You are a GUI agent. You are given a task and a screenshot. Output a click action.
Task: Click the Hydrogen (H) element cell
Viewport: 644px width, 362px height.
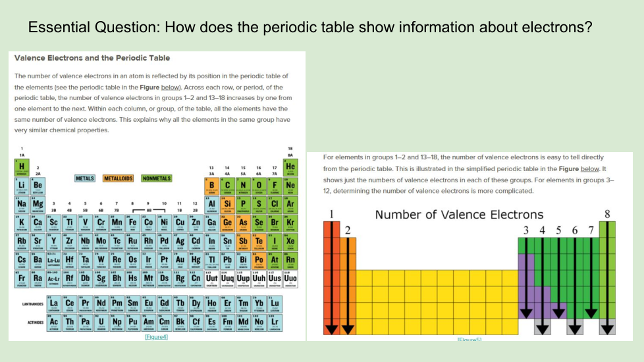point(22,167)
